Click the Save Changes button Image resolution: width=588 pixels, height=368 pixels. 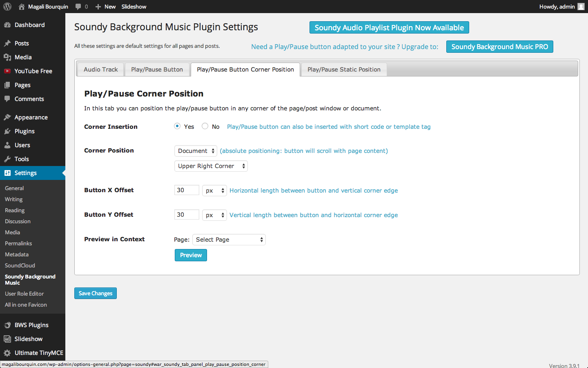[x=96, y=293]
